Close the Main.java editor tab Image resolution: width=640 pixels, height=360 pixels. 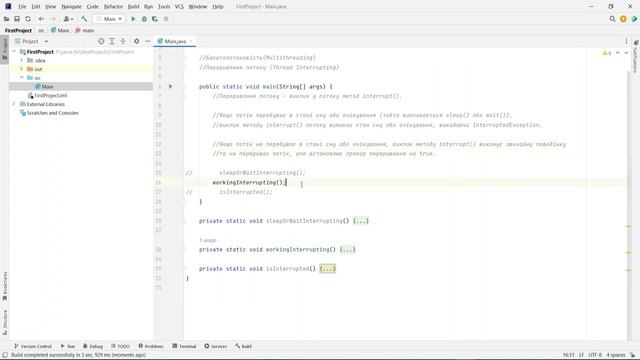click(191, 41)
